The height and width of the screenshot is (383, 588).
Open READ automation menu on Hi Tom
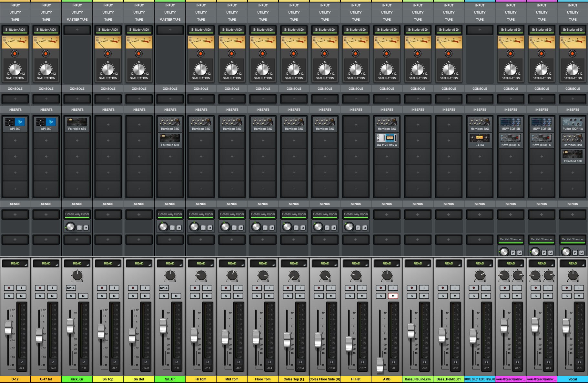pyautogui.click(x=201, y=264)
